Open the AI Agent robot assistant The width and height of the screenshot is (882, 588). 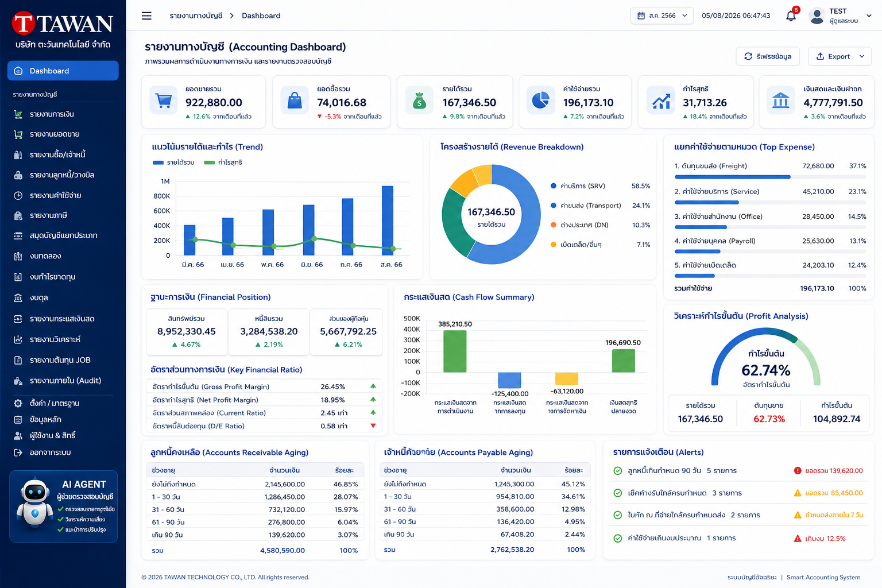[x=64, y=506]
